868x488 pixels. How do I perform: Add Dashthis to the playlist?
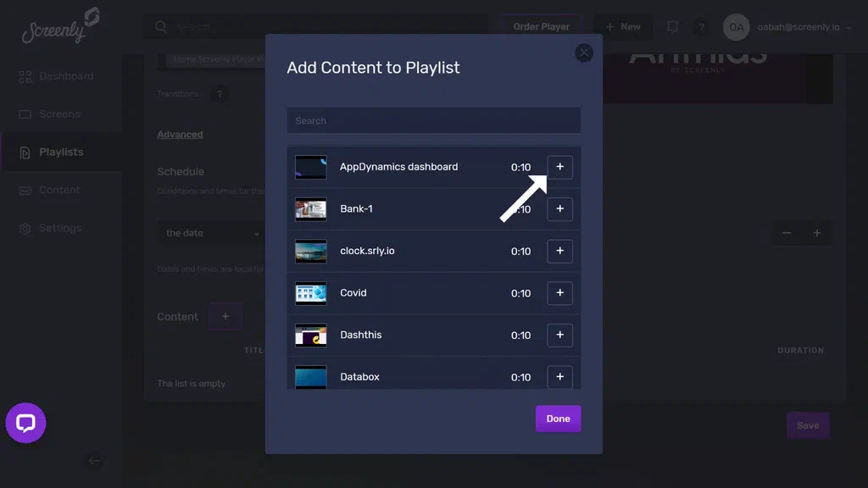coord(559,335)
